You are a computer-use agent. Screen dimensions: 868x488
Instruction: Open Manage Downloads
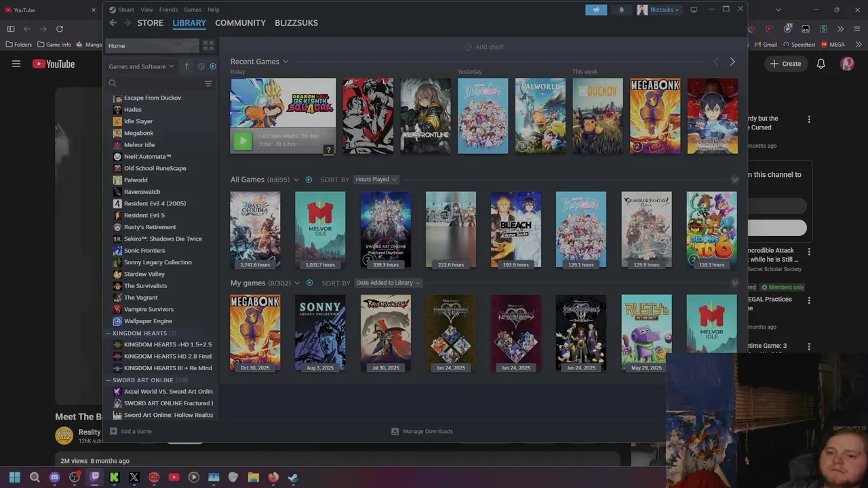click(x=422, y=431)
